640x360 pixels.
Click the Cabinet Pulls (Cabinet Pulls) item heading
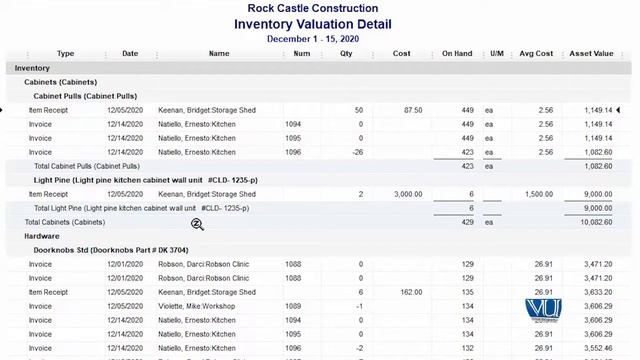[85, 96]
